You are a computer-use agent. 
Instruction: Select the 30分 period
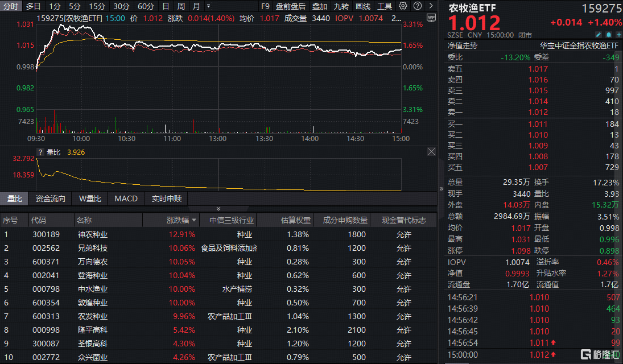pos(121,6)
